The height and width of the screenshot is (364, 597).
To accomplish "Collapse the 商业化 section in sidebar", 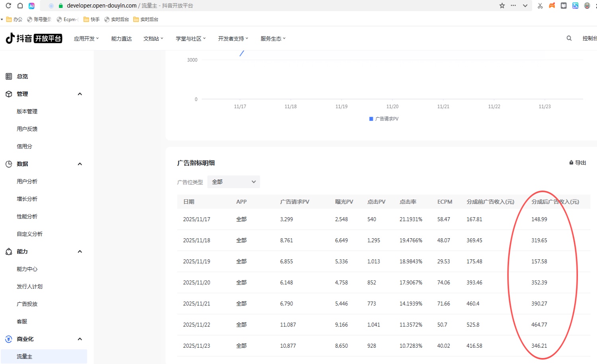I will click(80, 339).
